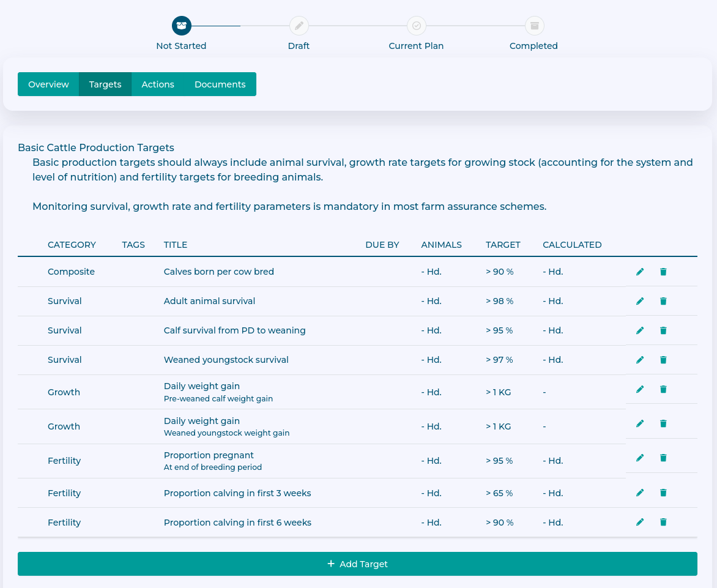Delete Weaned youngstock weight gain target

tap(663, 423)
